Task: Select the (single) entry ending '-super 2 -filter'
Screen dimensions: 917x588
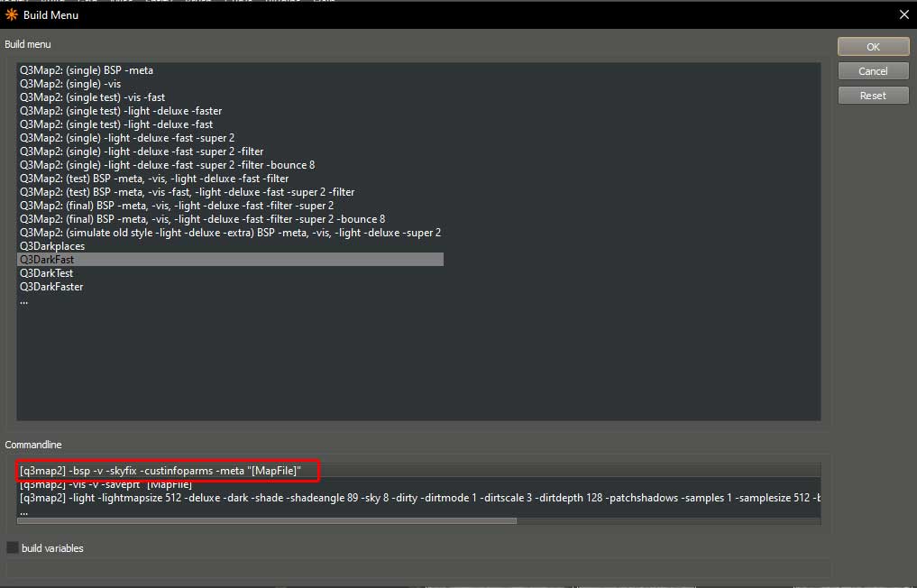Action: (142, 151)
